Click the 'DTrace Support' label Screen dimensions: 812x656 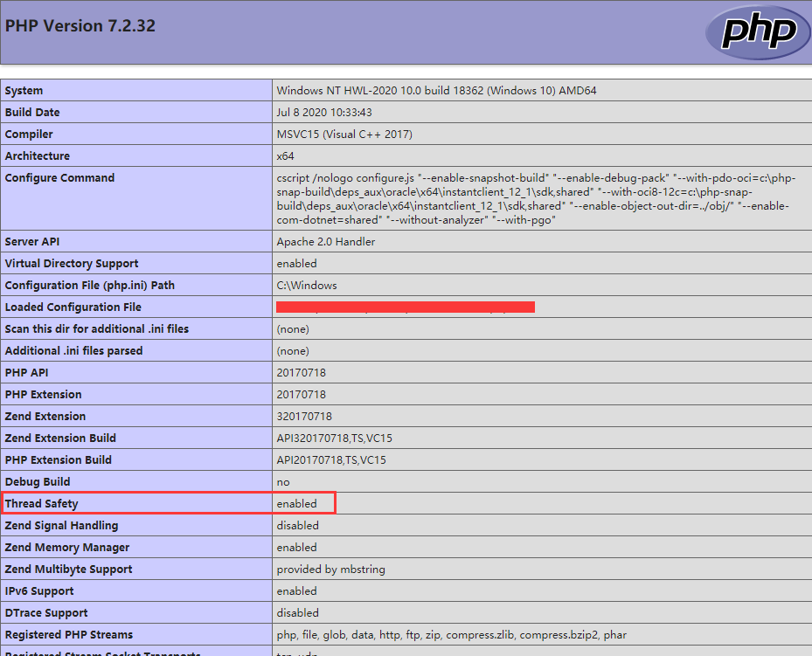[46, 612]
